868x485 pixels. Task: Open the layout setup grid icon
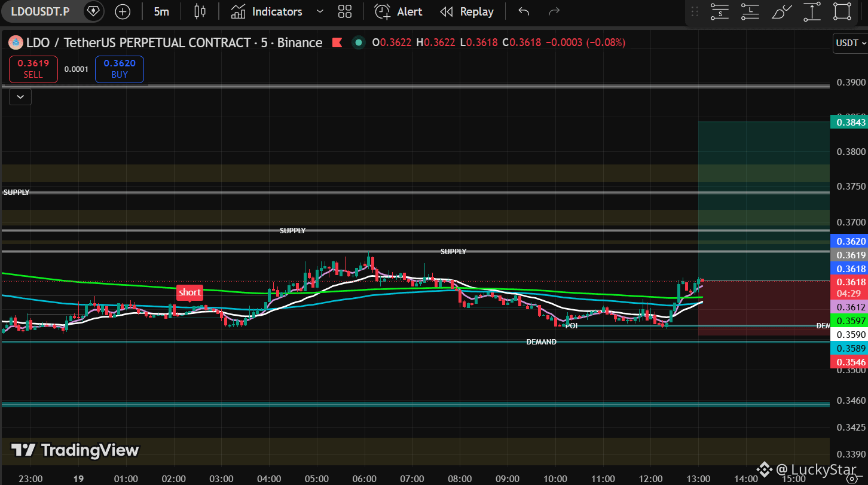click(x=345, y=11)
